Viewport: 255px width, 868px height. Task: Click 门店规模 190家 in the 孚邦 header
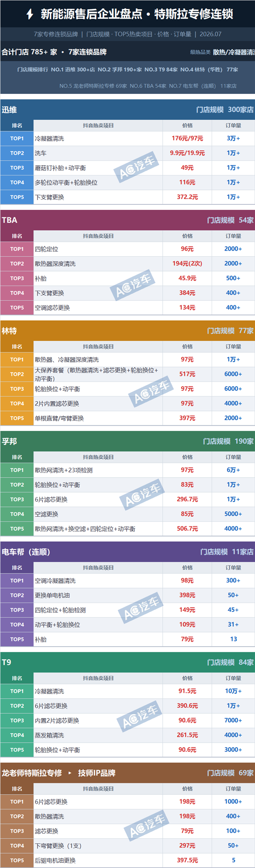pos(228,441)
